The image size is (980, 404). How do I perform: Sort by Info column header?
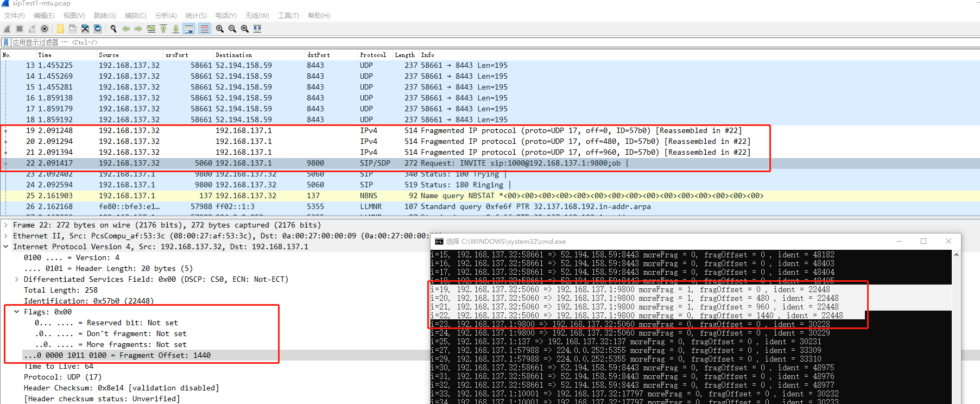click(x=699, y=55)
